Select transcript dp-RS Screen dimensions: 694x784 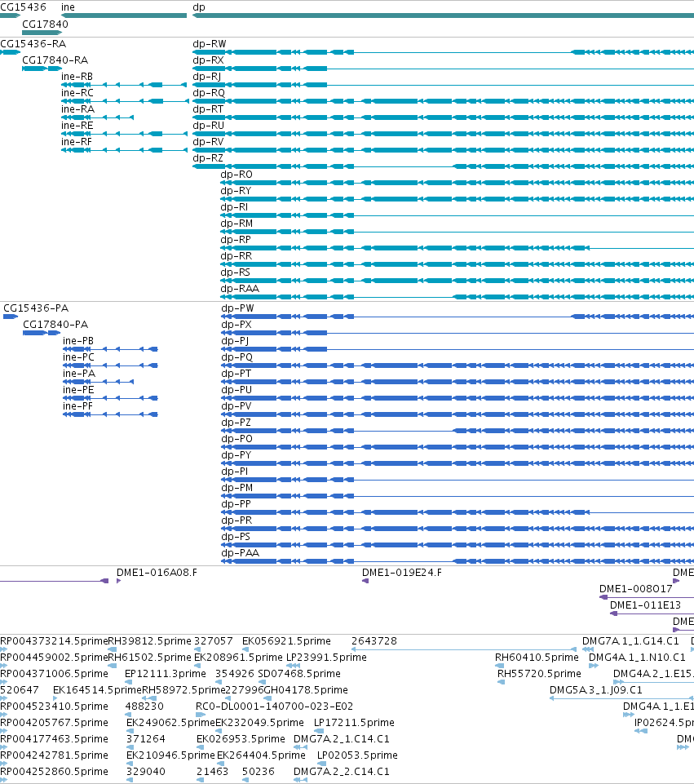click(x=236, y=272)
